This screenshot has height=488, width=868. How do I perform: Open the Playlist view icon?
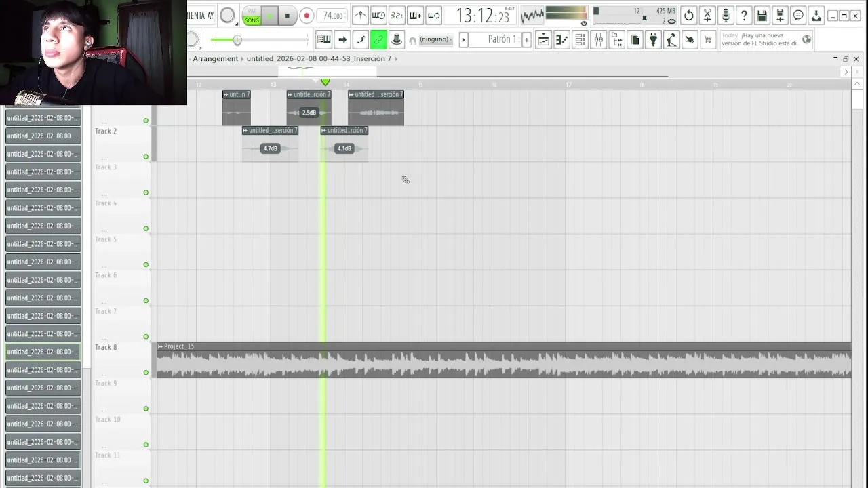click(x=544, y=40)
